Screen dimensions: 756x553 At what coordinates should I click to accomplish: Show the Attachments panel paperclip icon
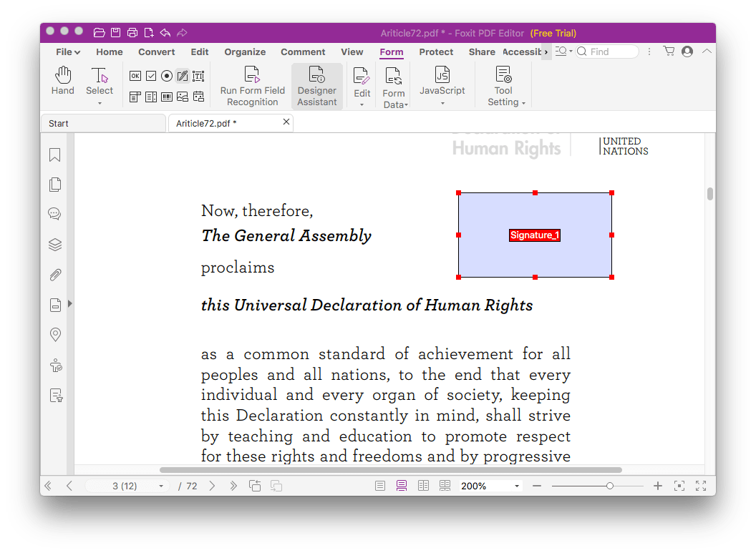click(x=55, y=275)
